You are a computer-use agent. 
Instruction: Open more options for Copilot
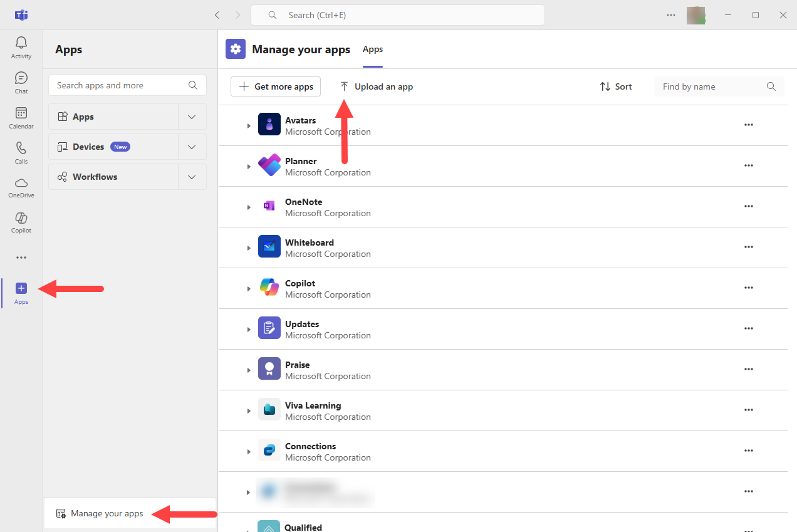pos(748,288)
